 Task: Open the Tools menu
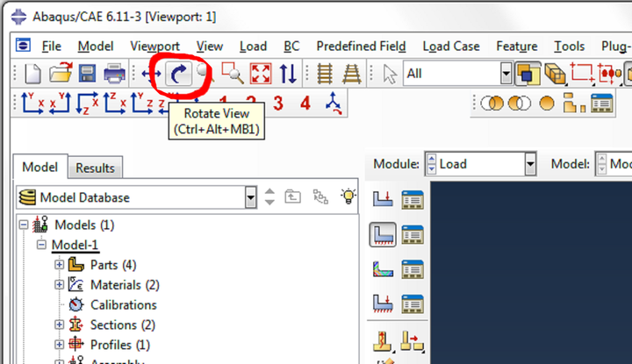point(569,46)
